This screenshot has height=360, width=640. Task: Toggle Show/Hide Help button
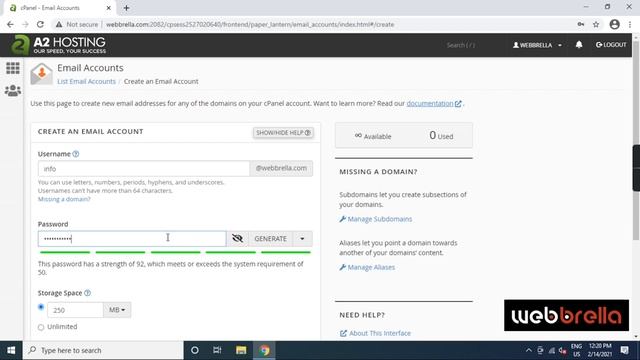[x=283, y=133]
